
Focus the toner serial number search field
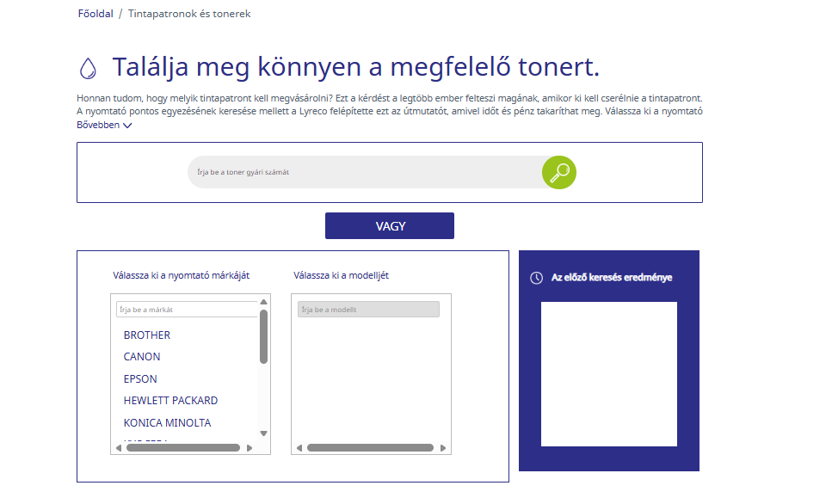[x=366, y=172]
